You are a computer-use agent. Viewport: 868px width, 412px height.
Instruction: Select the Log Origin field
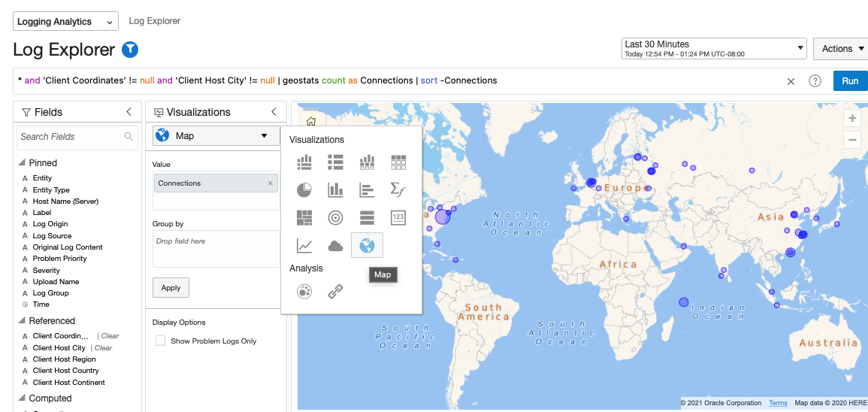pyautogui.click(x=50, y=224)
